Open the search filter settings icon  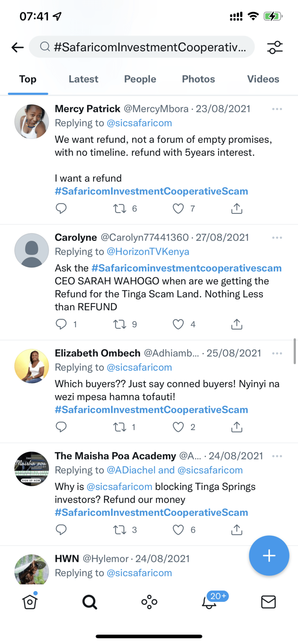point(275,47)
